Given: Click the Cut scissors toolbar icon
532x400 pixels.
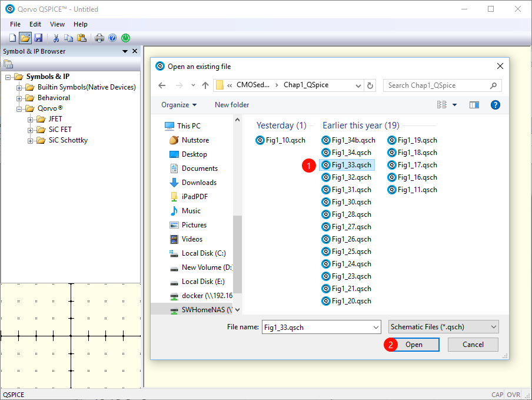Looking at the screenshot, I should point(56,38).
